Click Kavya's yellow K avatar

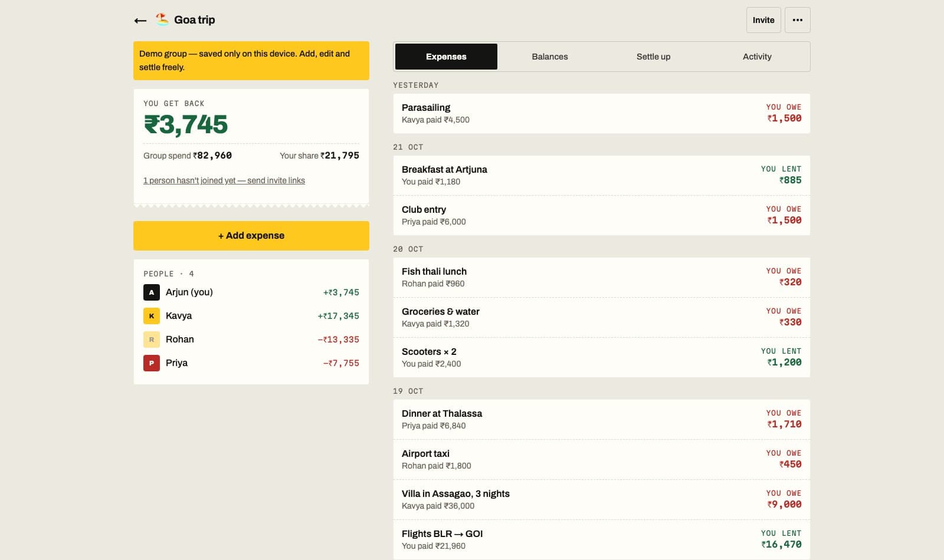(152, 316)
